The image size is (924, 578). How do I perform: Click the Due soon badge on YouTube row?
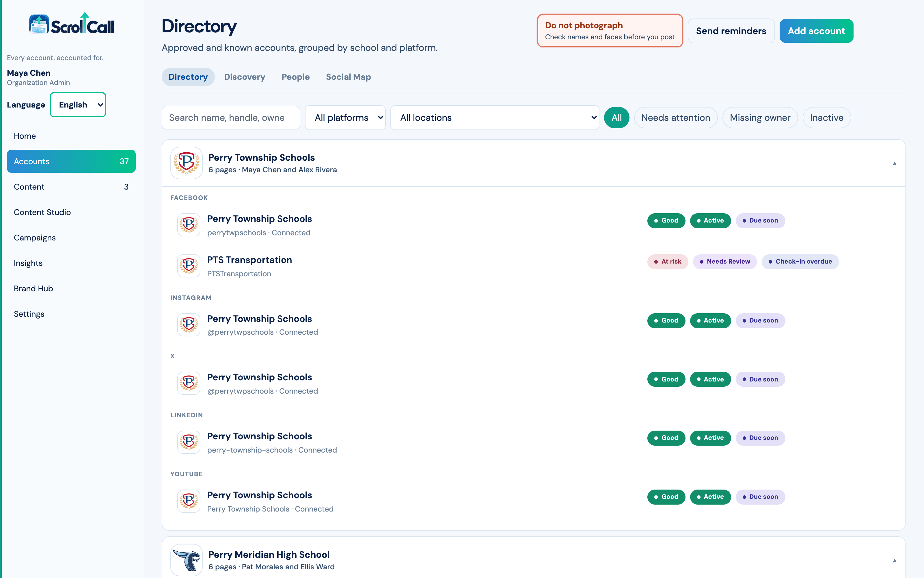click(760, 497)
